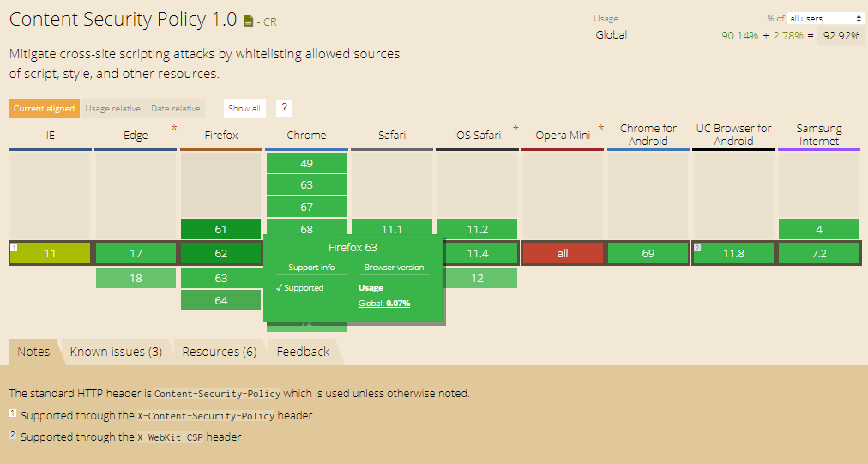Click the Chrome for Android 69 cell
This screenshot has height=464, width=868.
pos(648,254)
